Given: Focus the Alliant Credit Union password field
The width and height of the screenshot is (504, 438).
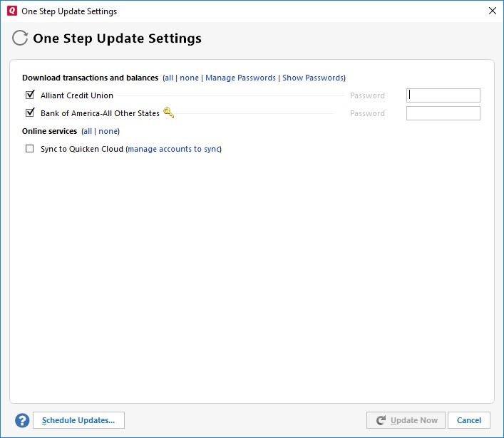Looking at the screenshot, I should [443, 95].
